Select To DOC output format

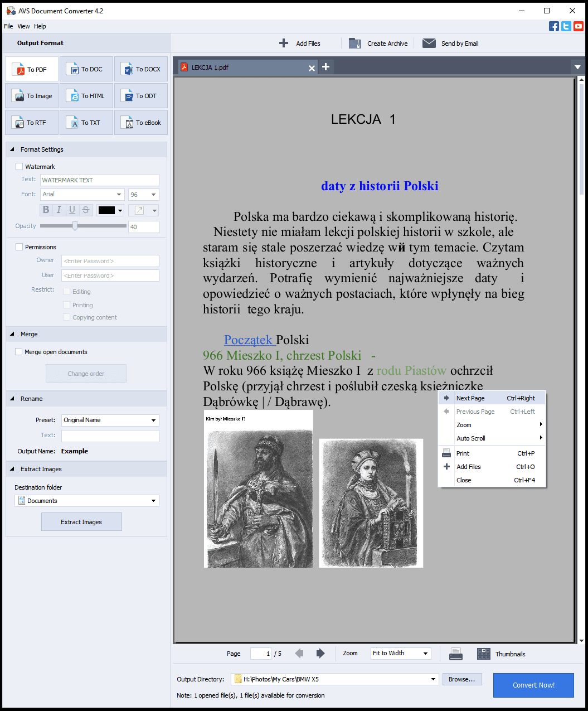[86, 69]
